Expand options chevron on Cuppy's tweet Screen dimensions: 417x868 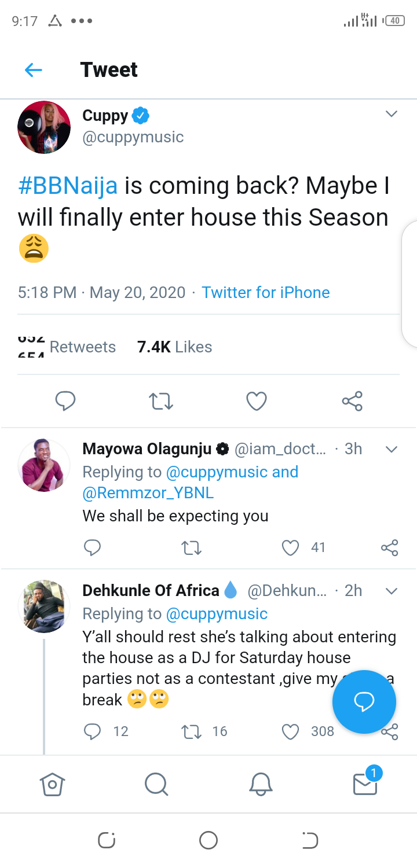392,114
